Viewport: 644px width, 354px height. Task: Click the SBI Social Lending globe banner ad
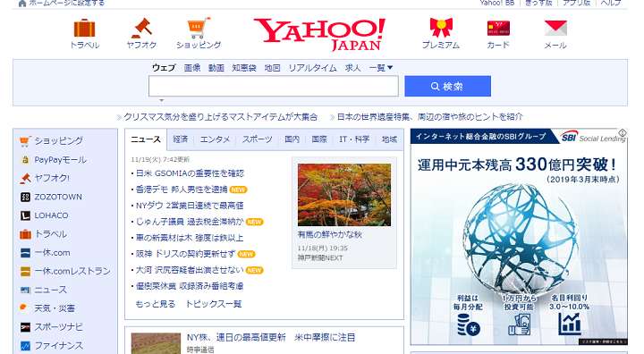(x=519, y=237)
